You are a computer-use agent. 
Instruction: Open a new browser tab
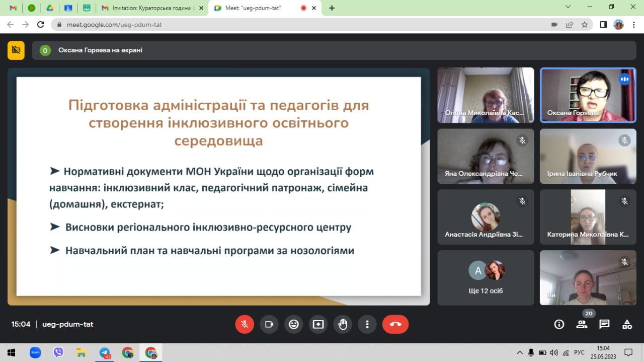[x=332, y=8]
